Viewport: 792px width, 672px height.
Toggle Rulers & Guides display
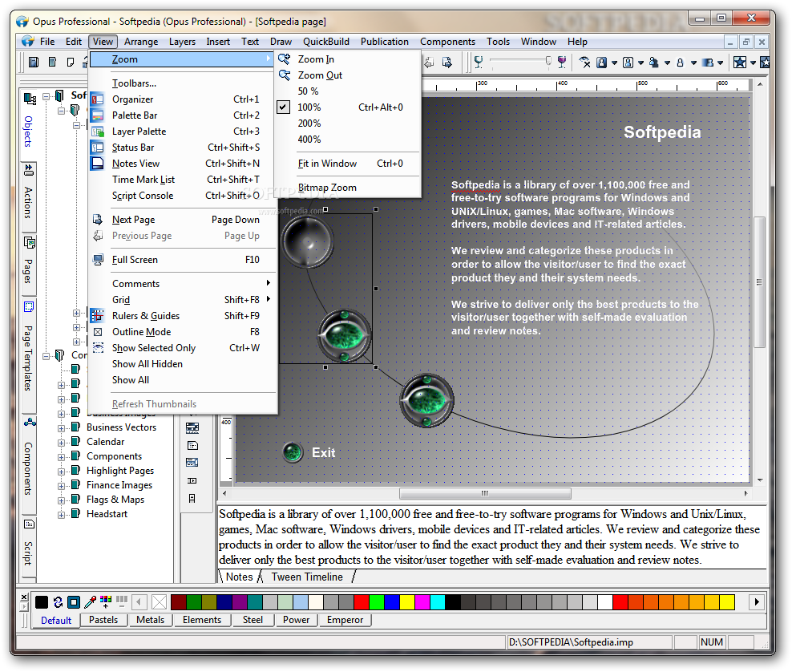pos(183,316)
